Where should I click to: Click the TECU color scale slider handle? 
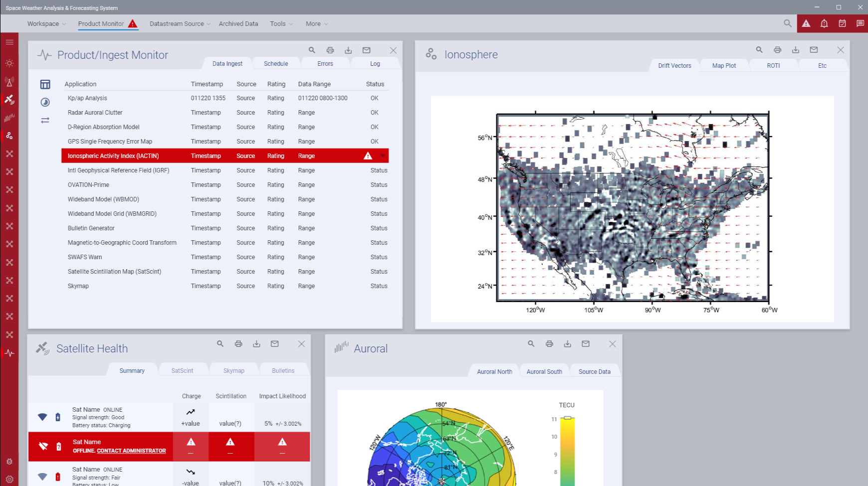coord(567,418)
